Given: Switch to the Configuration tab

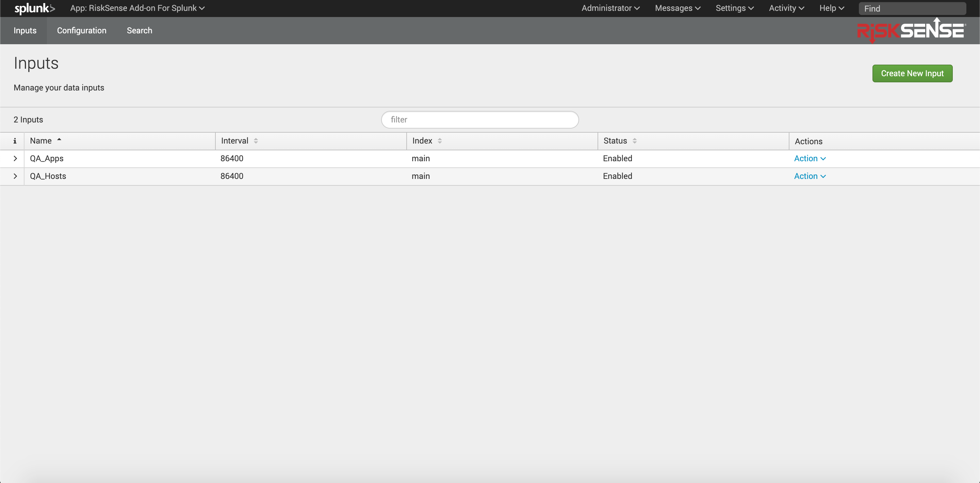Looking at the screenshot, I should tap(82, 30).
